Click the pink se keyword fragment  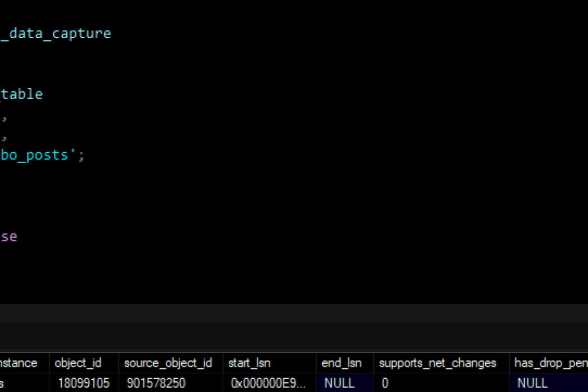(x=9, y=237)
